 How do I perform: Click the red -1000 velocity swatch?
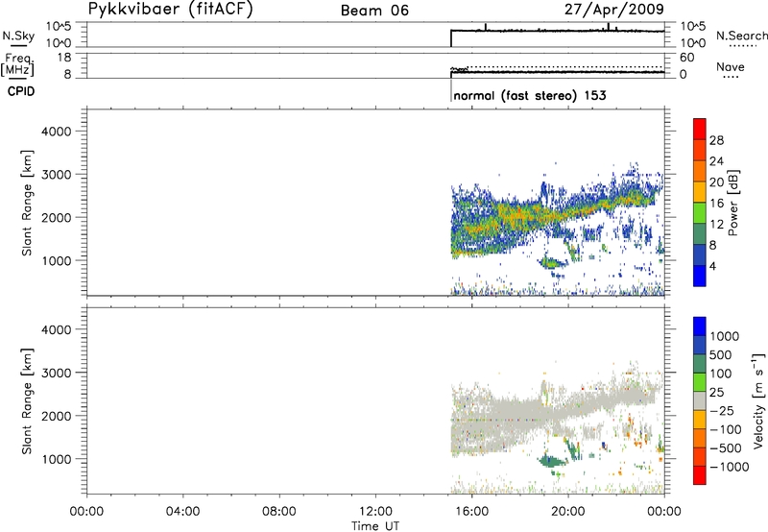pyautogui.click(x=700, y=475)
